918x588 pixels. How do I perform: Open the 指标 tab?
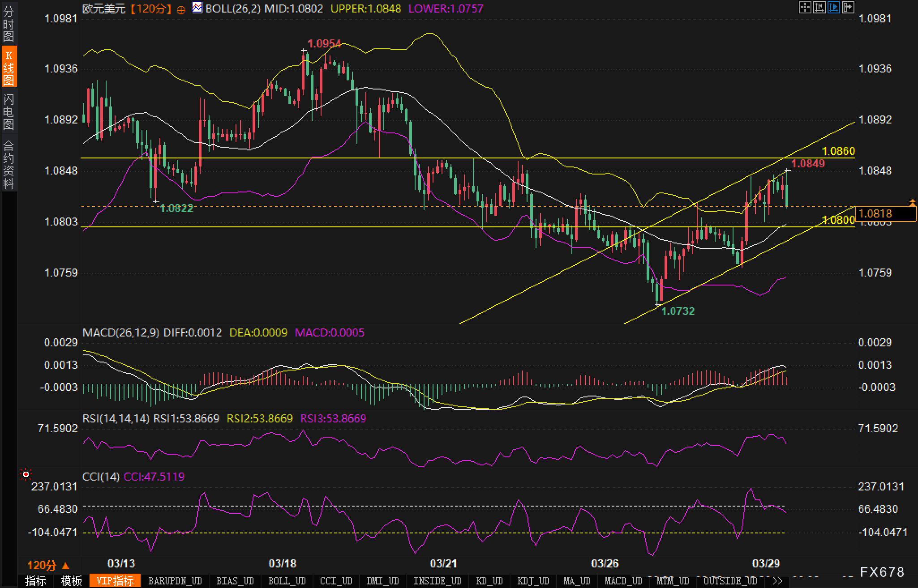click(x=35, y=581)
